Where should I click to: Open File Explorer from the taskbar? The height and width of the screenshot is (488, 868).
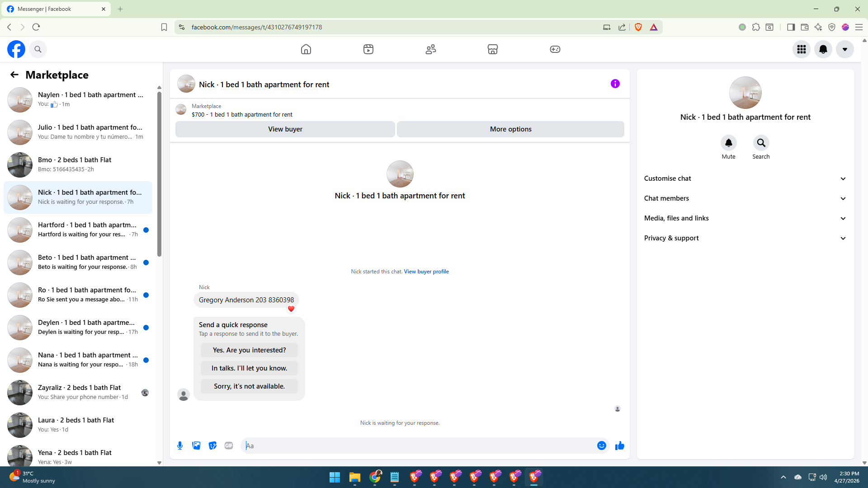pyautogui.click(x=355, y=477)
